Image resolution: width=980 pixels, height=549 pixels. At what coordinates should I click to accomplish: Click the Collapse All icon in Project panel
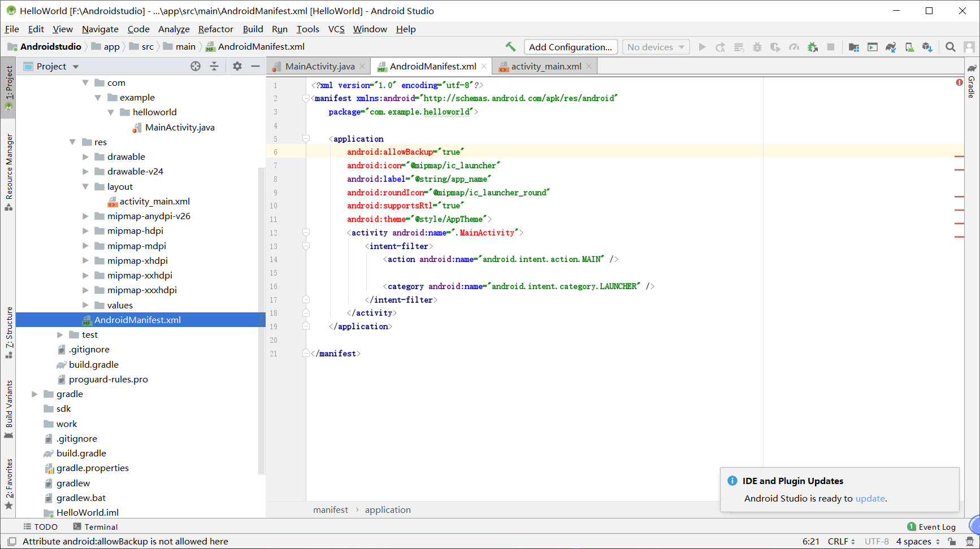[x=214, y=66]
